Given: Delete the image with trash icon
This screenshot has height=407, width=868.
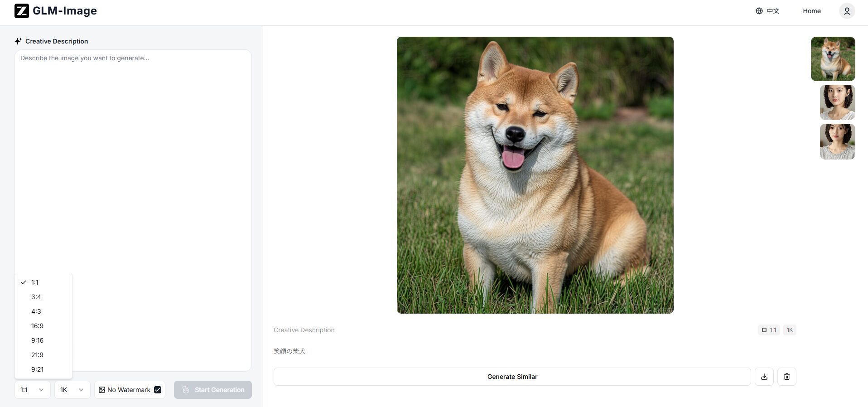Looking at the screenshot, I should [786, 377].
